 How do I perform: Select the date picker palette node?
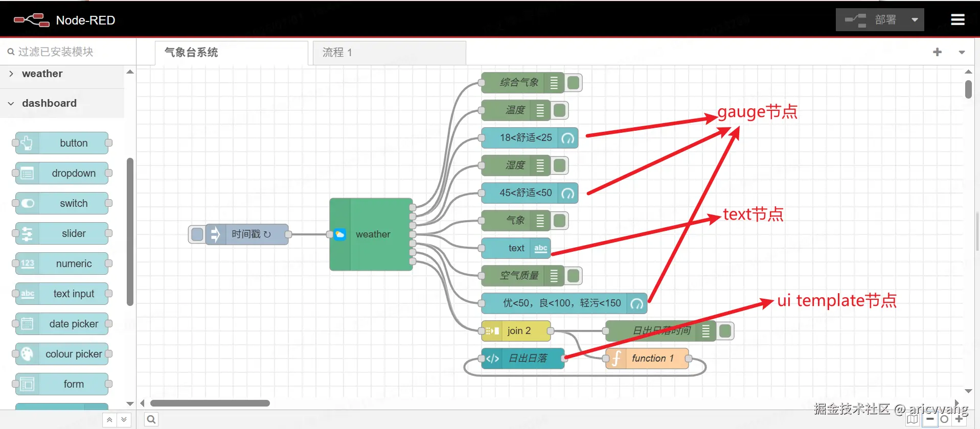click(62, 324)
